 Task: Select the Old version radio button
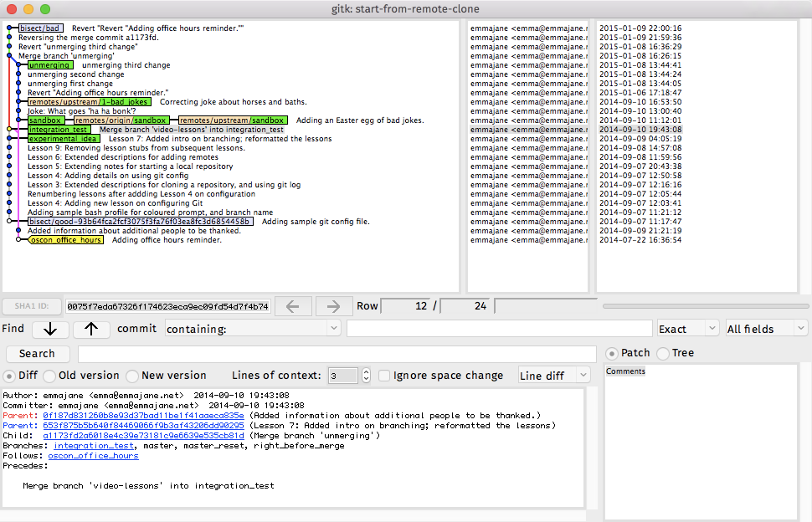pyautogui.click(x=49, y=376)
